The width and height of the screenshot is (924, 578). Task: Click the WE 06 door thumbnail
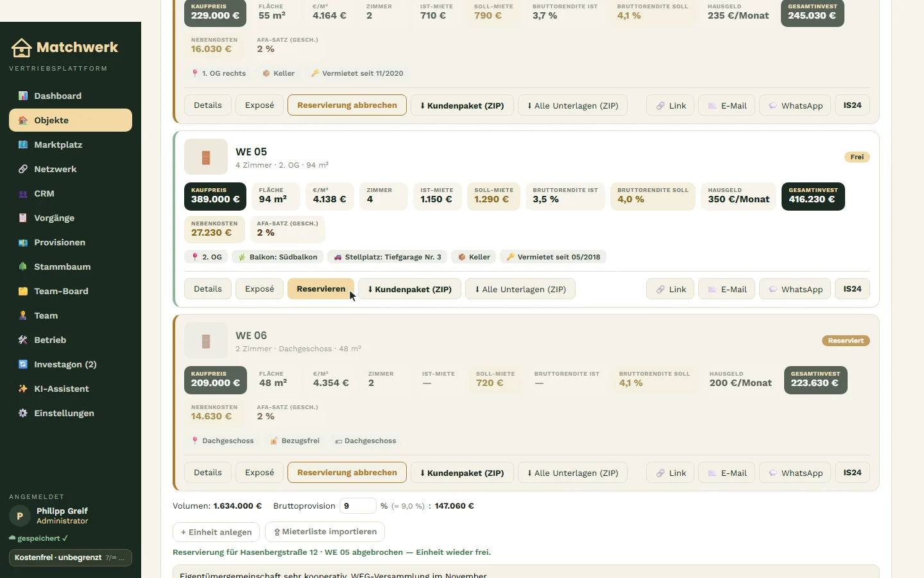click(206, 340)
